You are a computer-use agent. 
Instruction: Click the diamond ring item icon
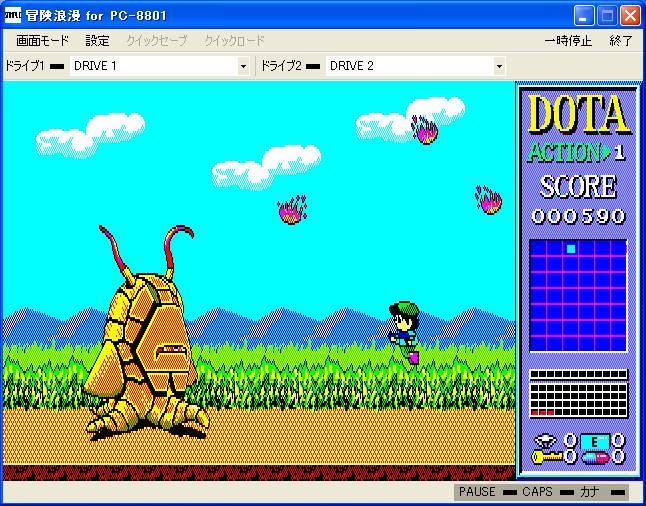tap(545, 441)
